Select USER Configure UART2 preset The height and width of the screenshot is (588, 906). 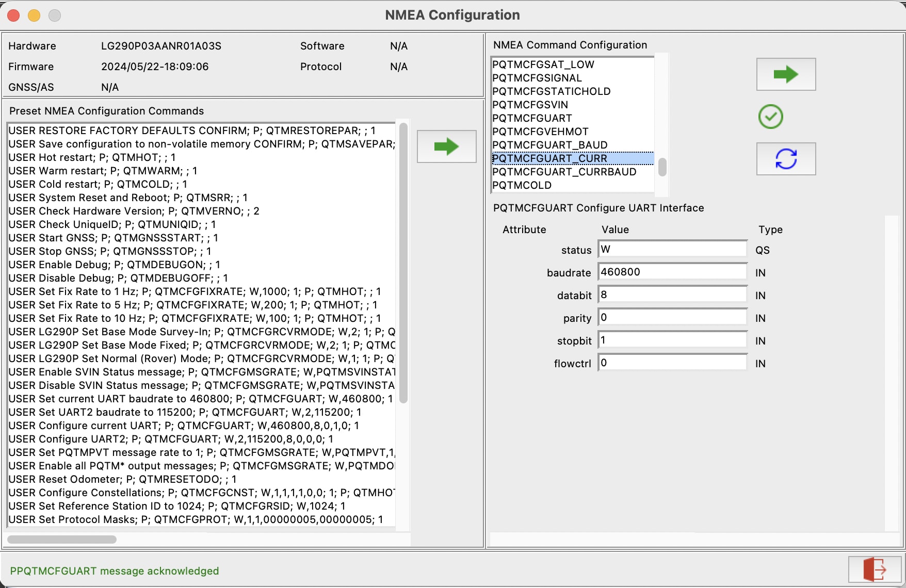pos(202,439)
